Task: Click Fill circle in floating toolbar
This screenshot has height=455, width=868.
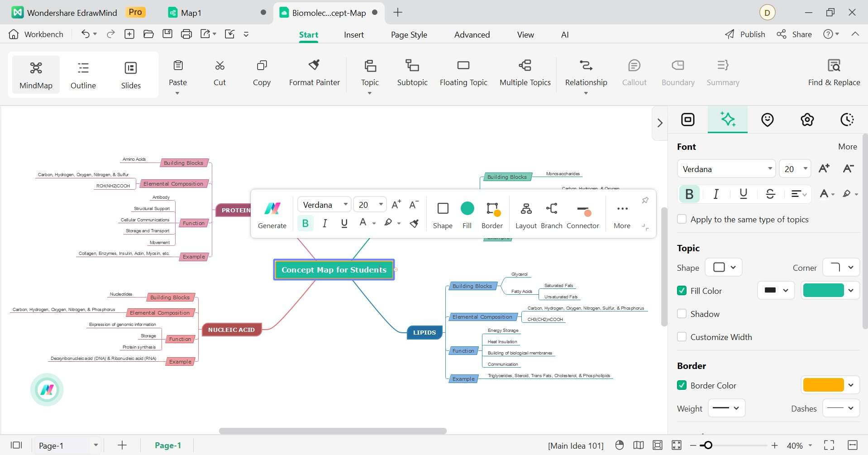Action: pos(467,216)
